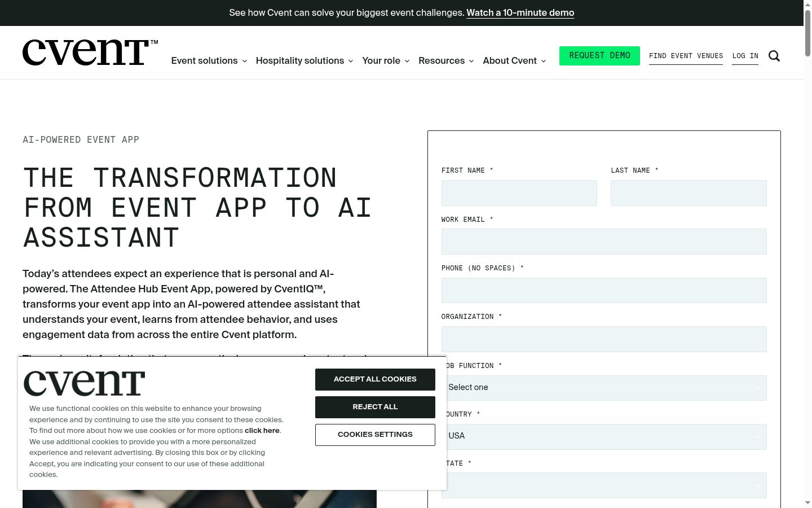The image size is (812, 508).
Task: Click into the Work Email field
Action: [x=604, y=242]
